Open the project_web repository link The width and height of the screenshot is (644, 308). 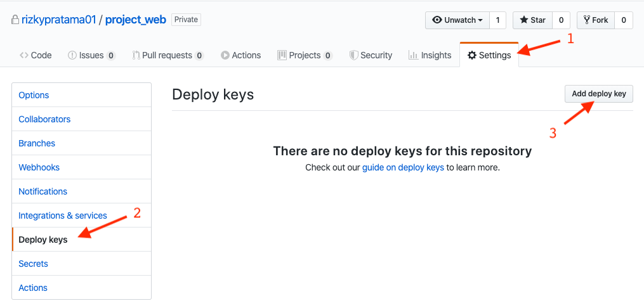pyautogui.click(x=136, y=20)
